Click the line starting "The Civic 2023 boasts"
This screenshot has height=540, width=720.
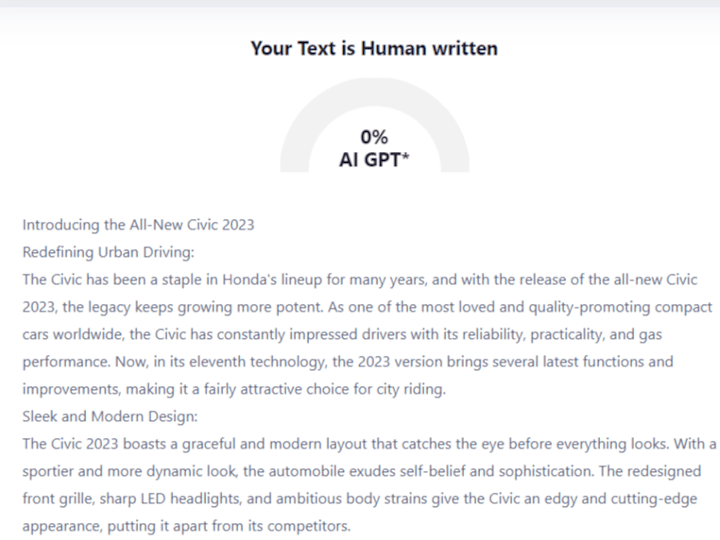pos(369,444)
